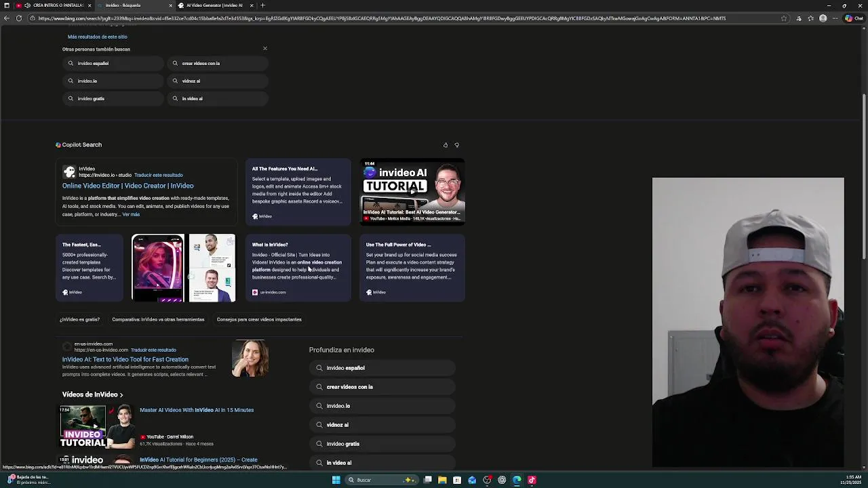The height and width of the screenshot is (488, 868).
Task: Open the Outlook mail icon in taskbar
Action: [x=472, y=480]
